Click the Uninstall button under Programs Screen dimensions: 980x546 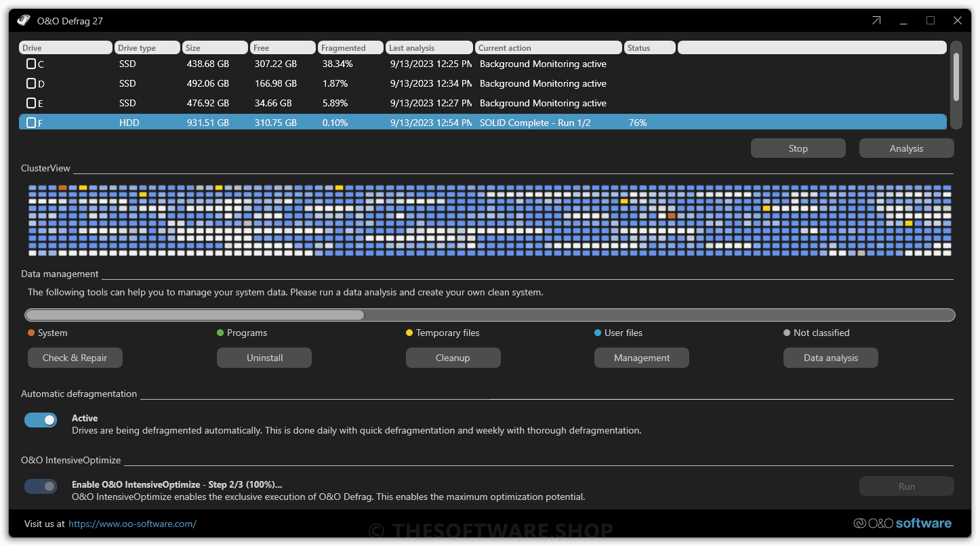coord(264,358)
